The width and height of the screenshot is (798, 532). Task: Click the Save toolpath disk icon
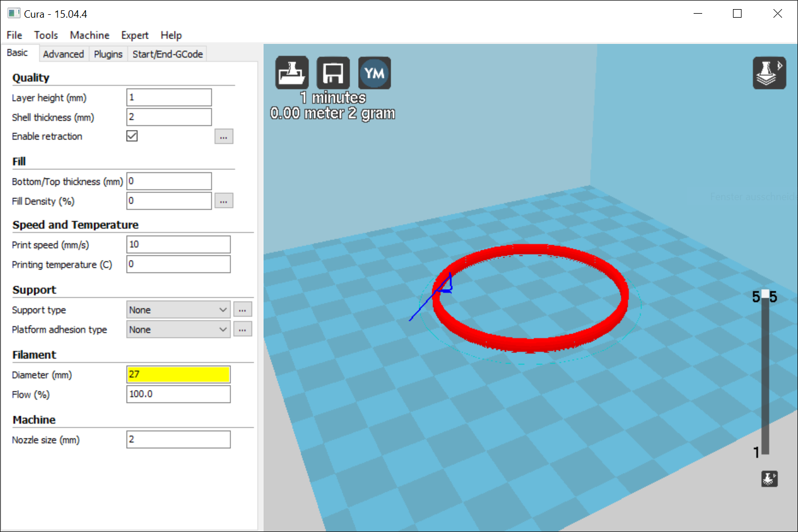click(x=333, y=73)
